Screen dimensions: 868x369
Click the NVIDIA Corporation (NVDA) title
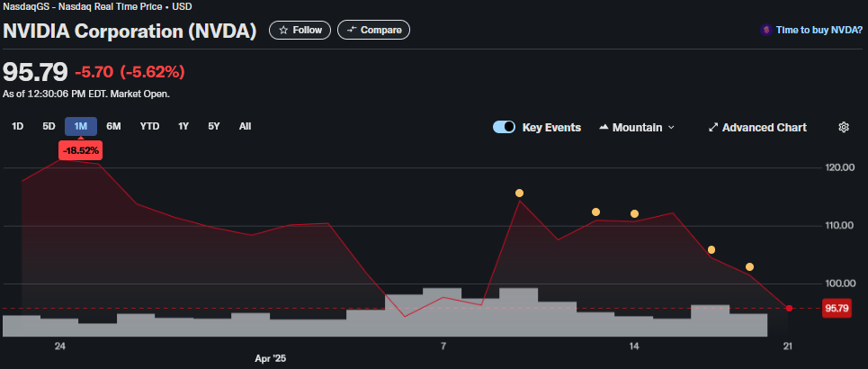click(x=130, y=31)
